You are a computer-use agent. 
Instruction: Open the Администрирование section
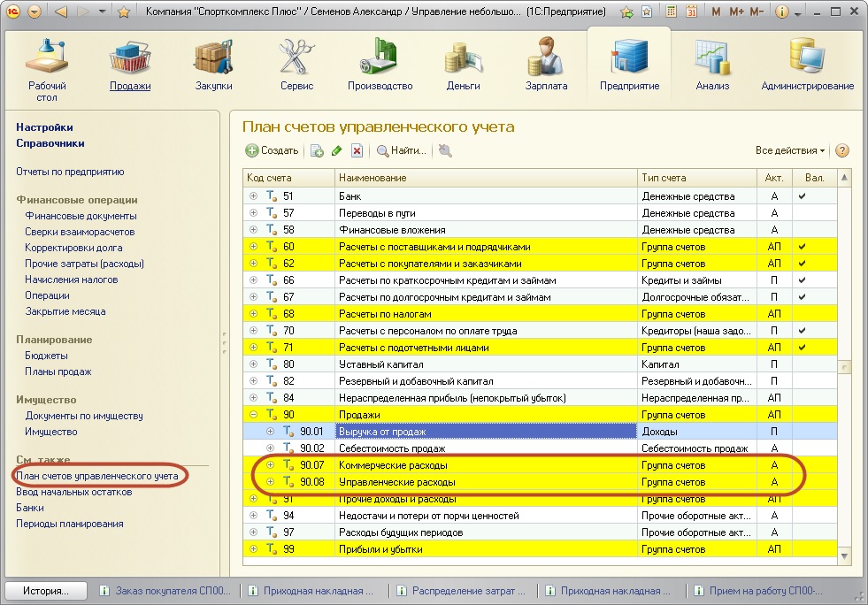pyautogui.click(x=807, y=65)
